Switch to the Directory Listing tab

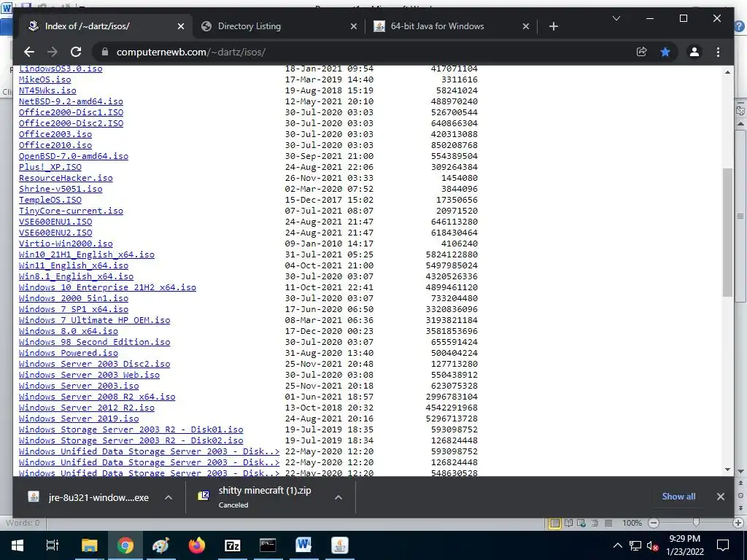279,26
